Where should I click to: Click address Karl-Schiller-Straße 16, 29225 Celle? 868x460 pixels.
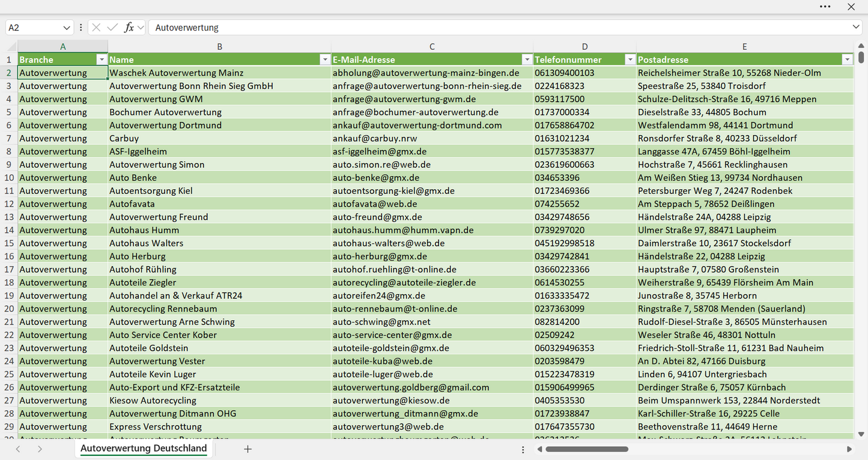[x=745, y=414]
